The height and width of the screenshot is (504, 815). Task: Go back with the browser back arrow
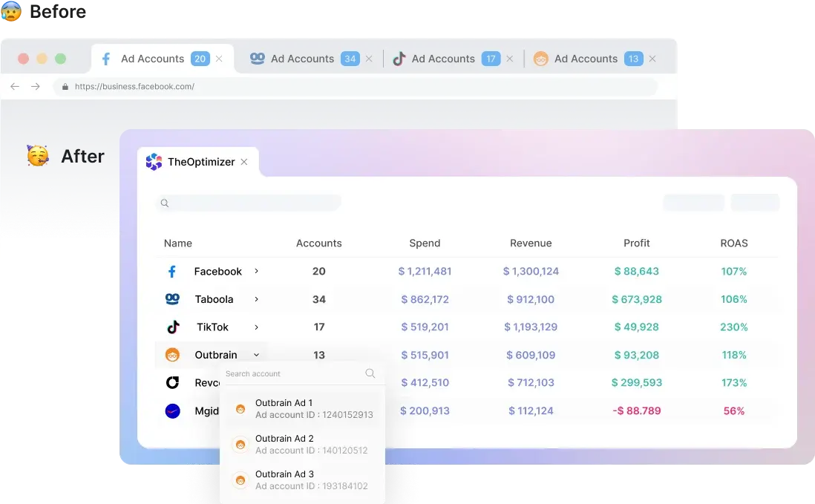coord(15,86)
